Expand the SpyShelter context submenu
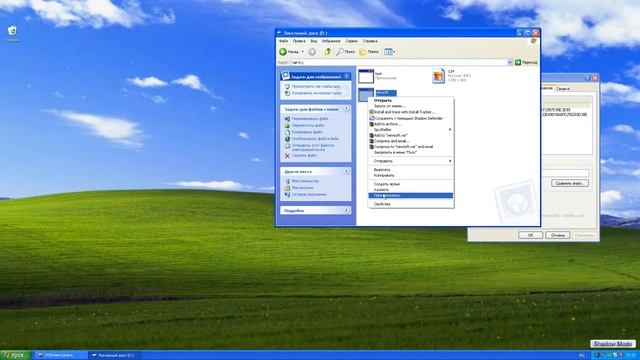This screenshot has height=360, width=640. tap(411, 129)
